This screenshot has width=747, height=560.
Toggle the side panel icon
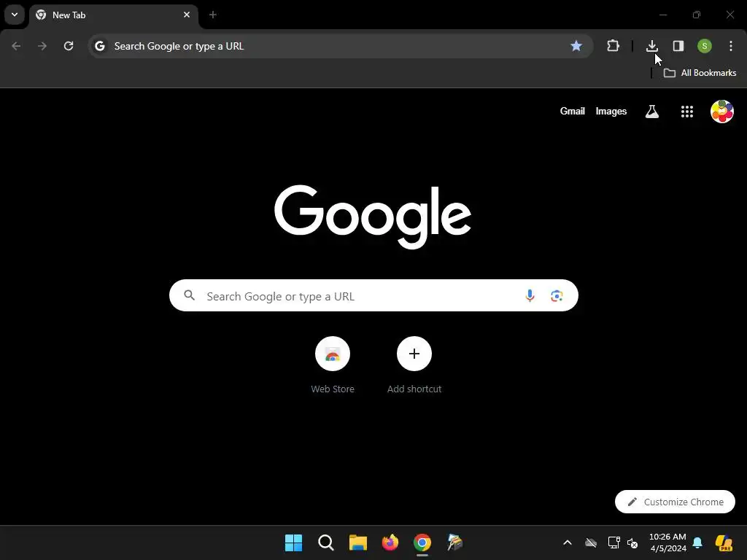pyautogui.click(x=678, y=46)
